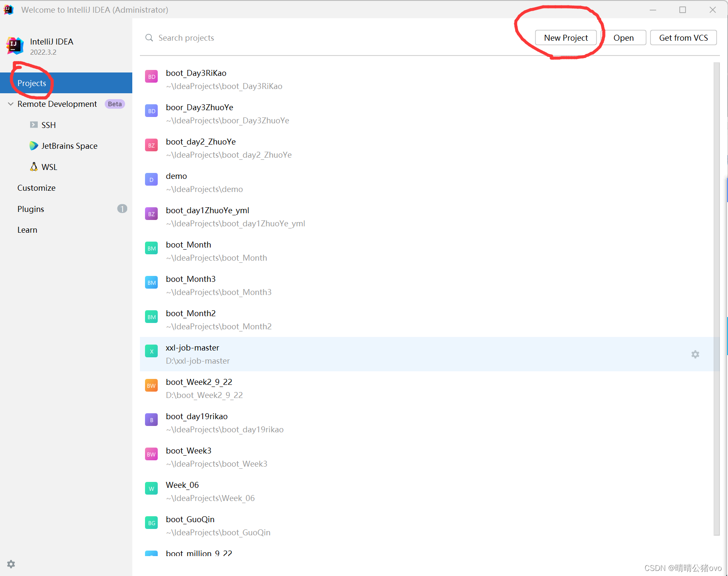Open the Plugins tab
The width and height of the screenshot is (728, 576).
tap(66, 209)
